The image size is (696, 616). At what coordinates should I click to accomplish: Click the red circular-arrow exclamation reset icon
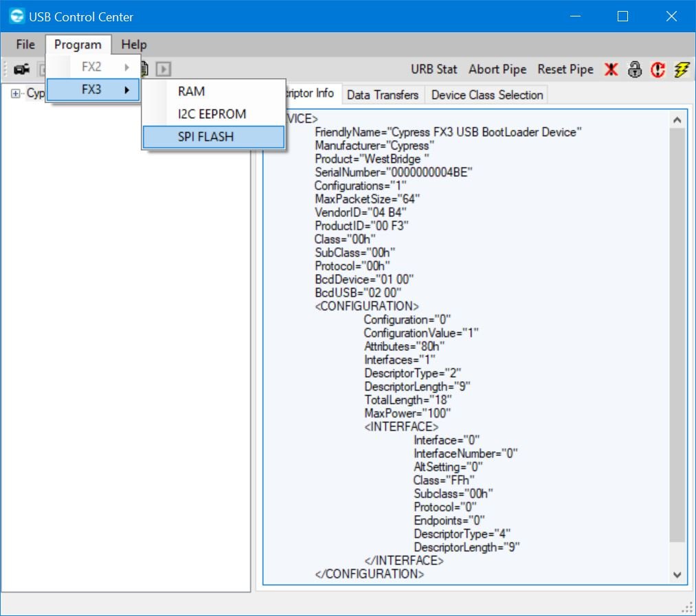click(658, 69)
